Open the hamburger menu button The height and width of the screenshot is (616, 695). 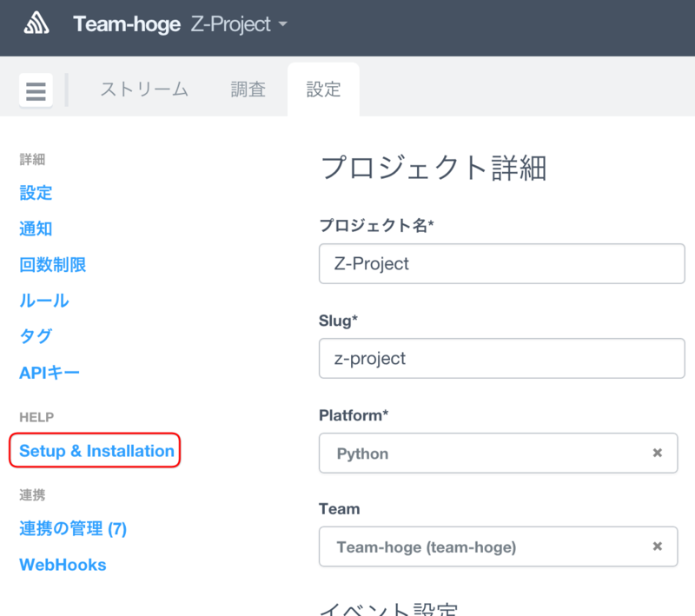click(36, 90)
